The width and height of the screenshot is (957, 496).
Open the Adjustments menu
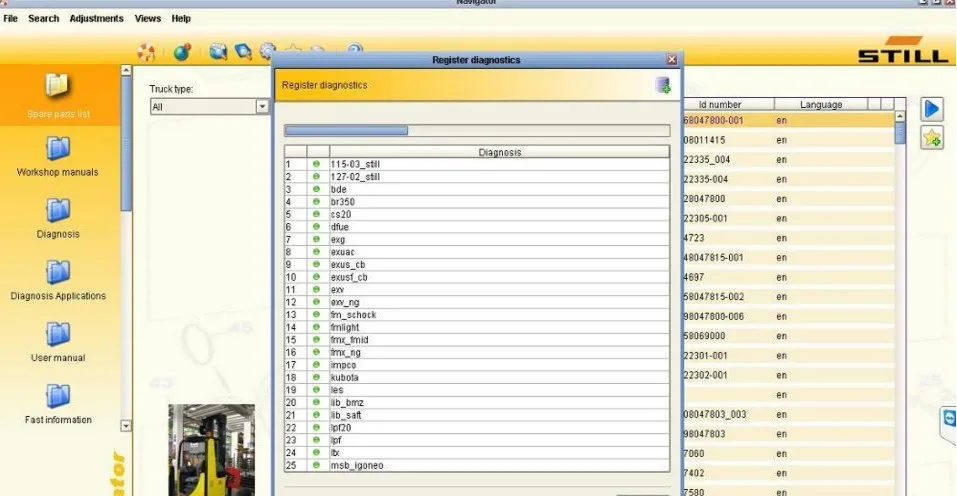tap(96, 18)
